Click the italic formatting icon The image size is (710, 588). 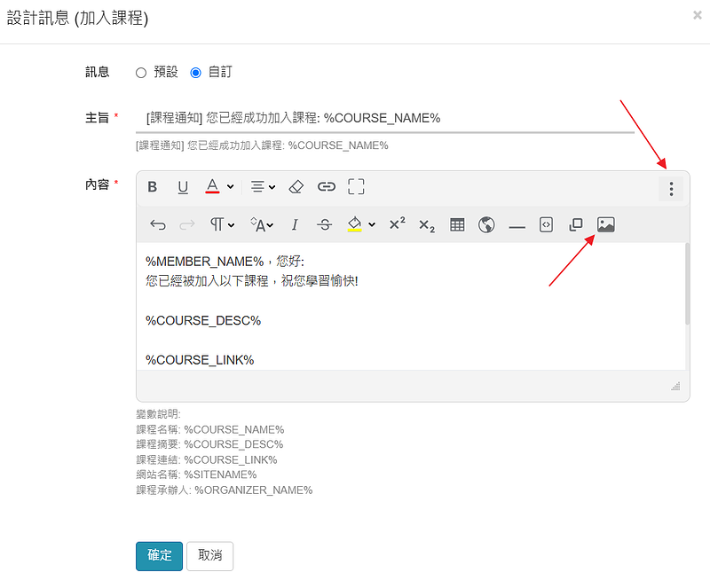(x=295, y=224)
